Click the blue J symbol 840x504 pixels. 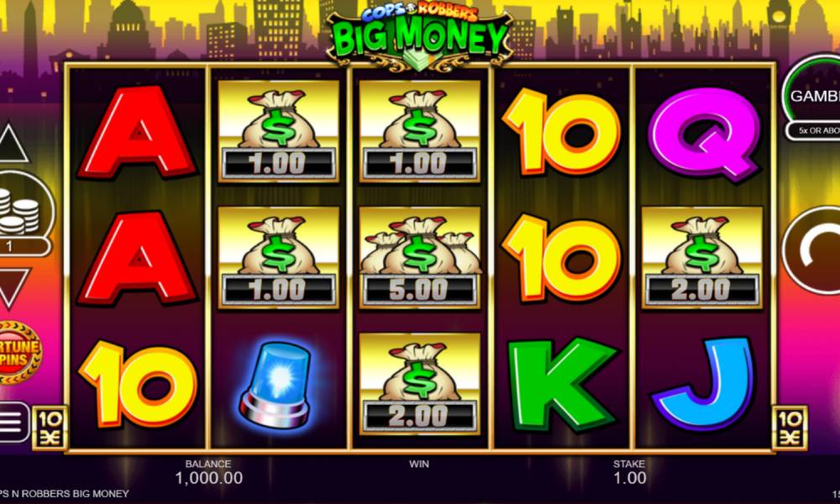pyautogui.click(x=703, y=384)
